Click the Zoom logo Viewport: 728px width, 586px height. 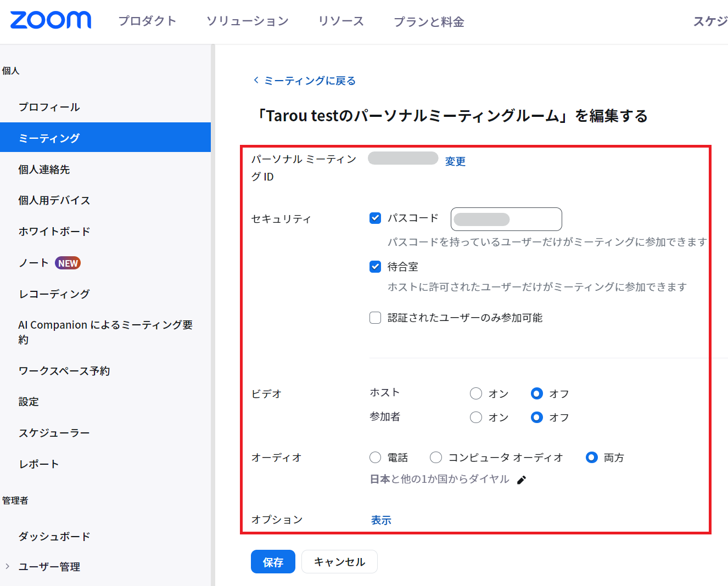(x=51, y=20)
